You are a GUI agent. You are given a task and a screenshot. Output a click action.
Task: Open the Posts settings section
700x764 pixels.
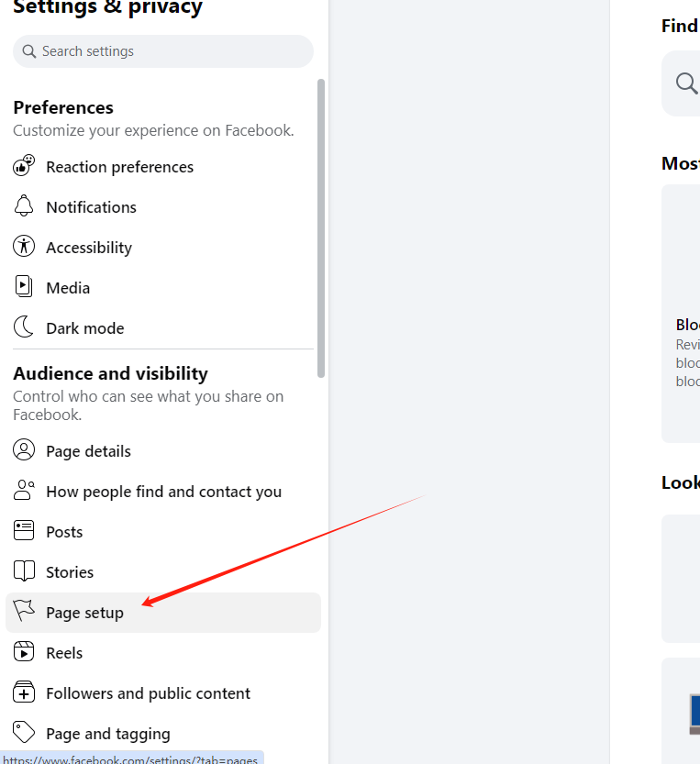click(64, 532)
